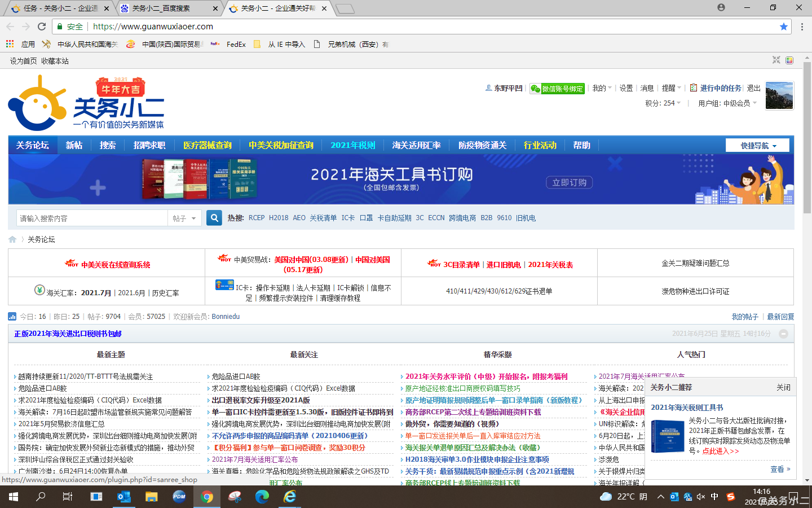The width and height of the screenshot is (812, 508).
Task: Click the volume icon in the system tray
Action: [701, 497]
